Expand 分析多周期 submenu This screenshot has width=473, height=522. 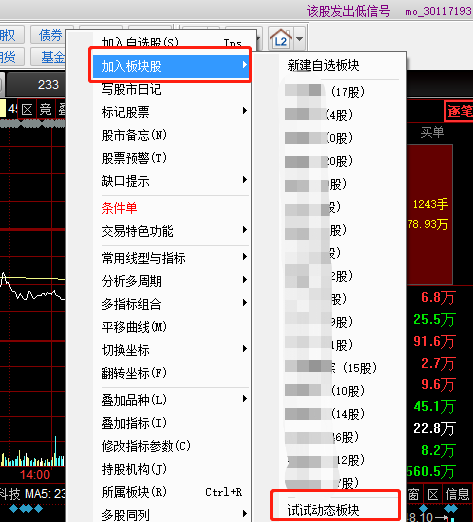click(171, 281)
